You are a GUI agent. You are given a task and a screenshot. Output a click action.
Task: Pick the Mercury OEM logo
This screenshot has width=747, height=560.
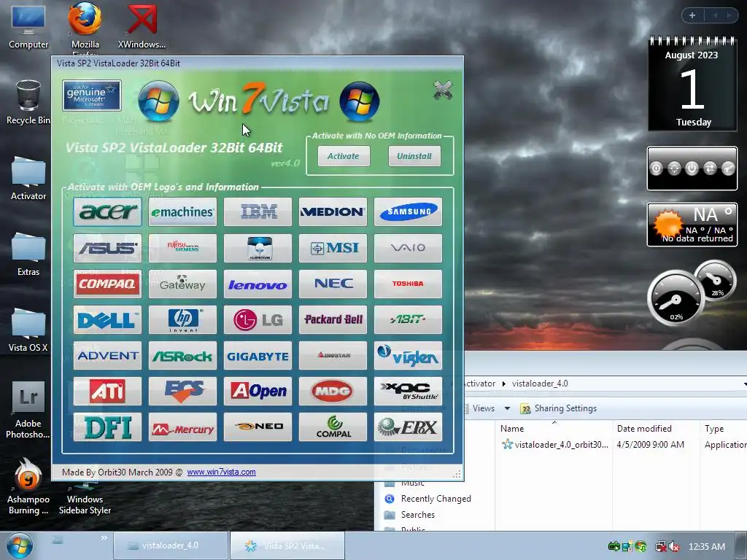(182, 427)
